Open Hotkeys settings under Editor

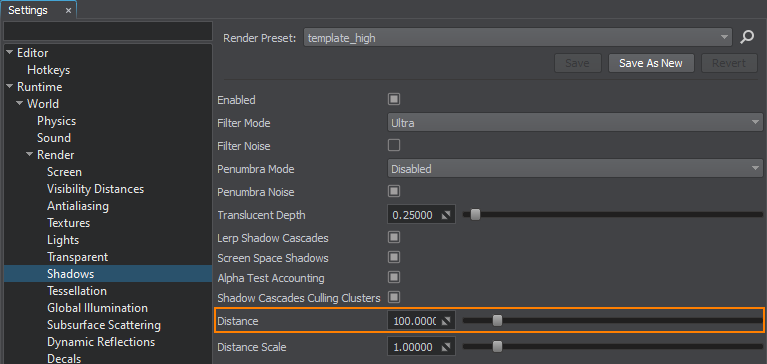(x=48, y=70)
